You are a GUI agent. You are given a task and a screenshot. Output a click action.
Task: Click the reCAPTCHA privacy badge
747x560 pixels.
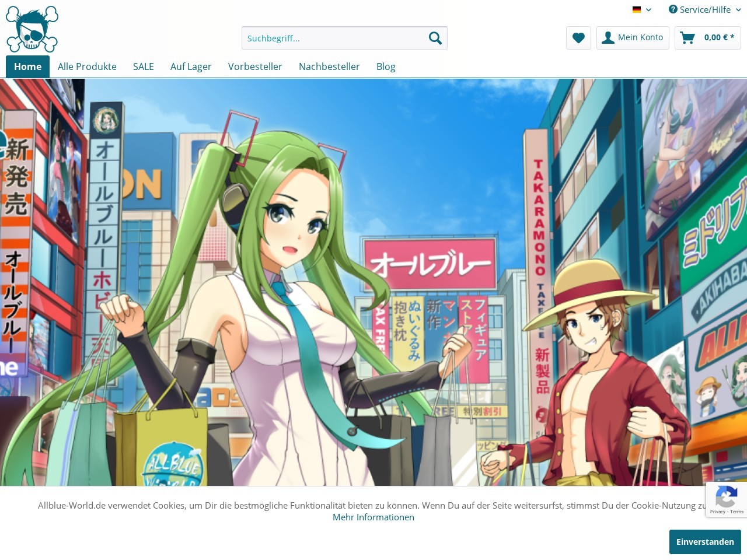pyautogui.click(x=727, y=499)
